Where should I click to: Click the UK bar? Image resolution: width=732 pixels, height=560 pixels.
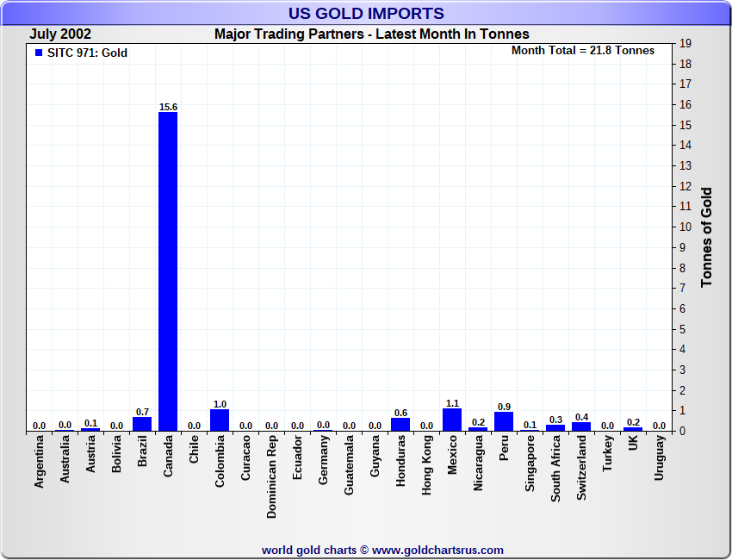(633, 429)
